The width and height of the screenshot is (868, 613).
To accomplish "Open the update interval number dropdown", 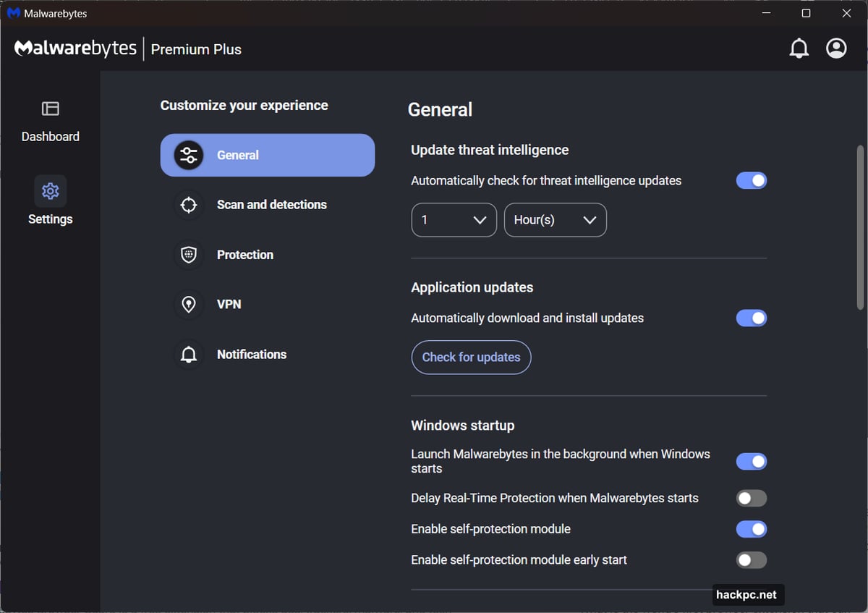I will [x=454, y=219].
